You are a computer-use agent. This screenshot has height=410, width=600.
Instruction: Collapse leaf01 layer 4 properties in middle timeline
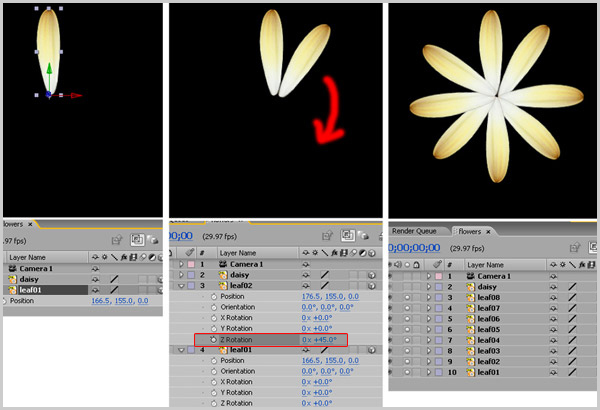(x=181, y=350)
